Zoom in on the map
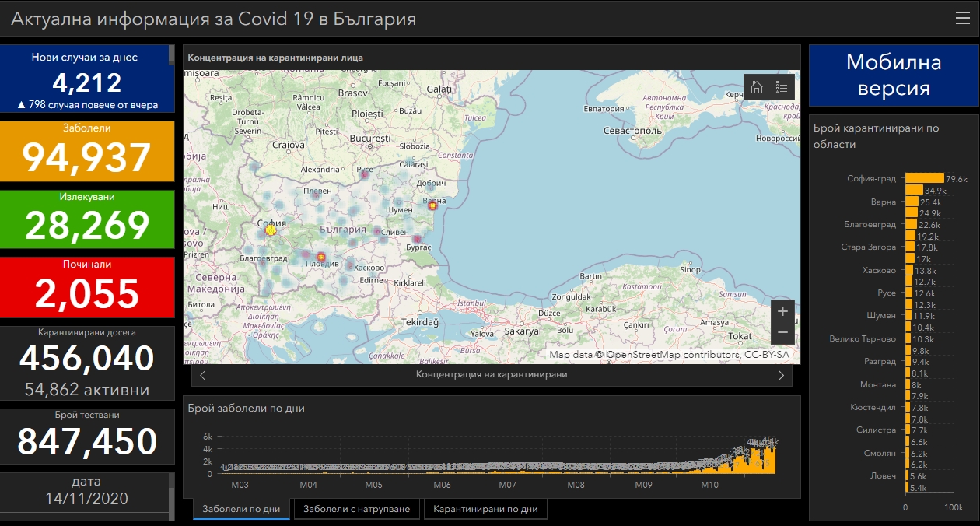This screenshot has height=526, width=980. click(782, 311)
